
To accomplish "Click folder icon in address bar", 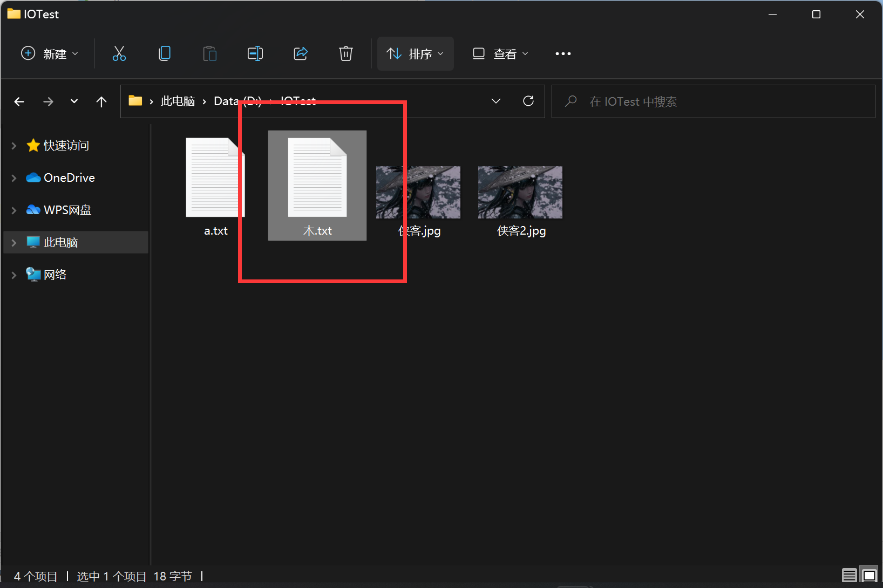I will pos(135,101).
